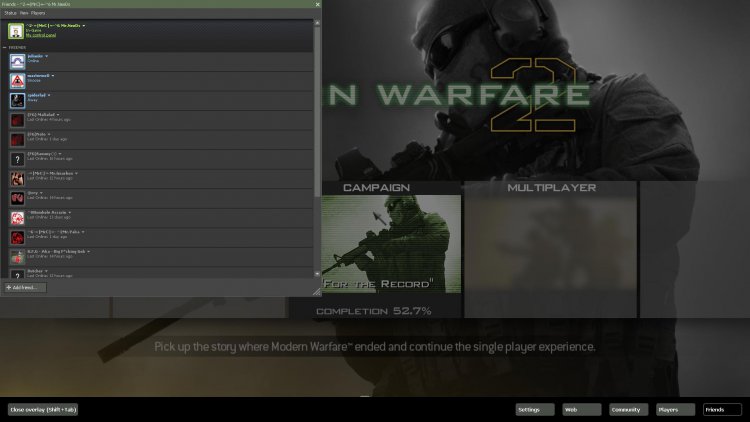Screen dimensions: 750x422
Task: Open dropdown arrow next to [FG]Proto
Action: 49,134
